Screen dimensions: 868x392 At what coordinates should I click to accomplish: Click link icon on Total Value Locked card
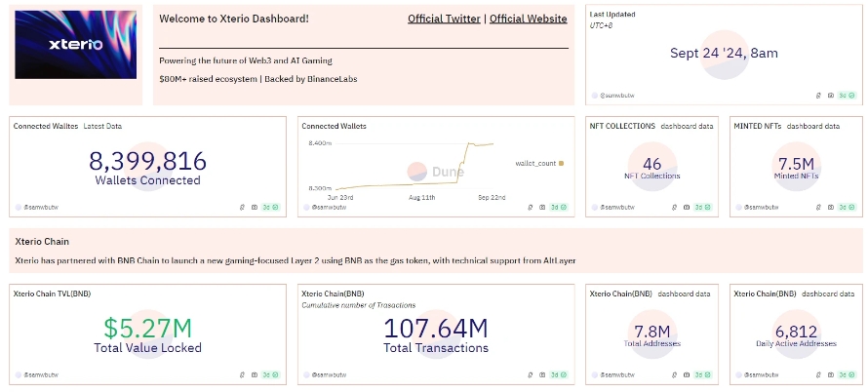(x=242, y=374)
